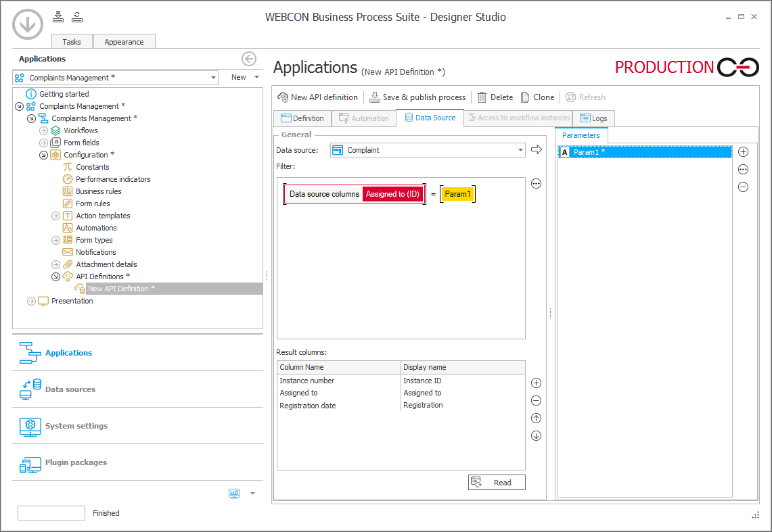Click the save icon in title bar
This screenshot has width=772, height=532.
58,17
